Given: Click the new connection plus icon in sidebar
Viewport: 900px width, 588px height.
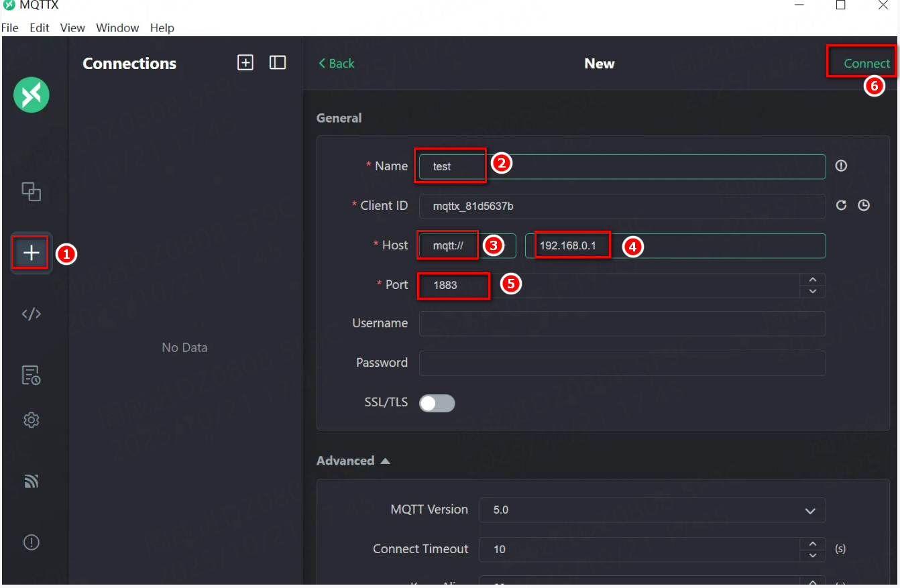Looking at the screenshot, I should [31, 253].
